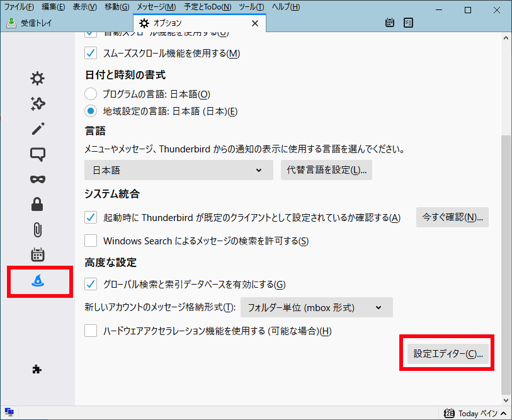
Task: Open the 編集(E) menu
Action: [54, 7]
